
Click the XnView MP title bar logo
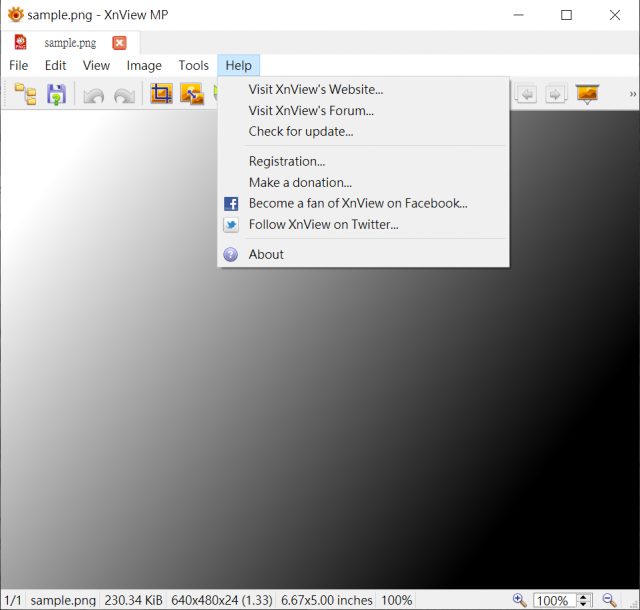tap(16, 15)
